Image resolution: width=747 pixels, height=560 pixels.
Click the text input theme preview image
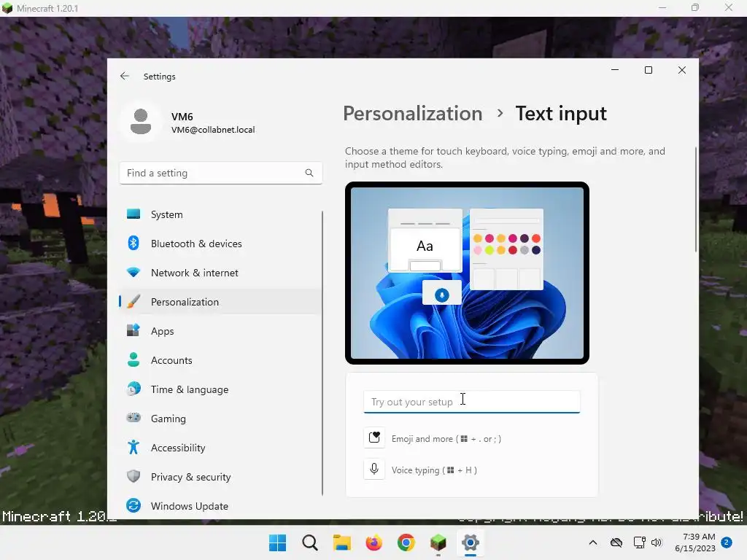tap(467, 273)
